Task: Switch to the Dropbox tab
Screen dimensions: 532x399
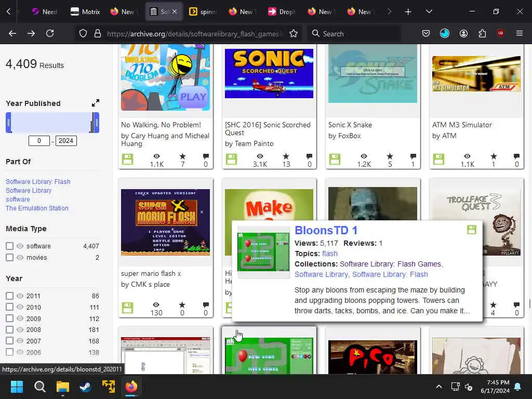Action: pos(281,12)
